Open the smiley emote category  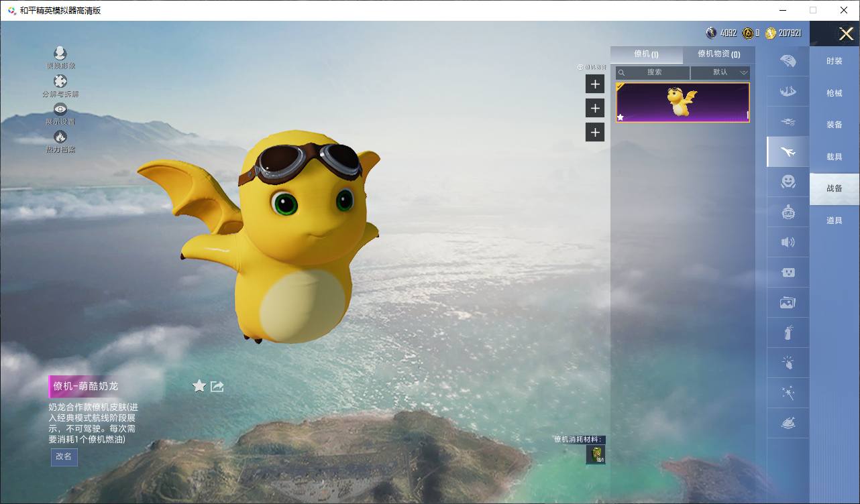(x=788, y=182)
